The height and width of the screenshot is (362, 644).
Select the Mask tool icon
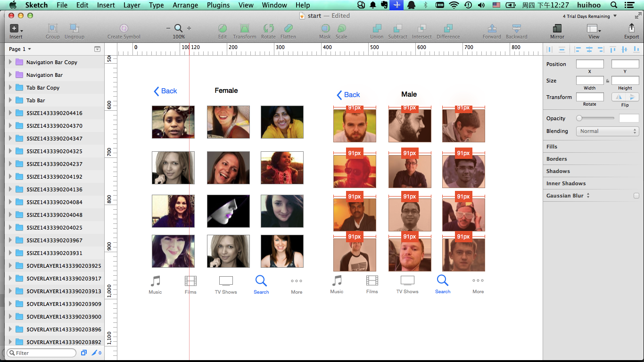tap(325, 29)
